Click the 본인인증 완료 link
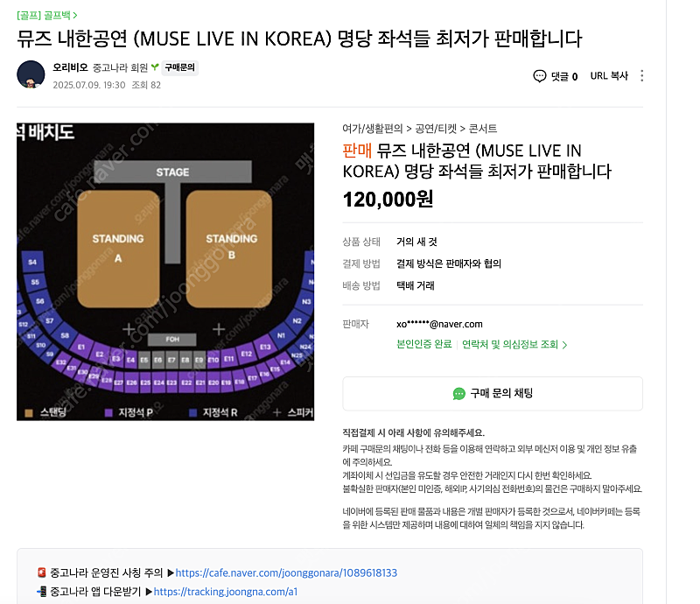Viewport: 700px width, 604px height. (424, 344)
